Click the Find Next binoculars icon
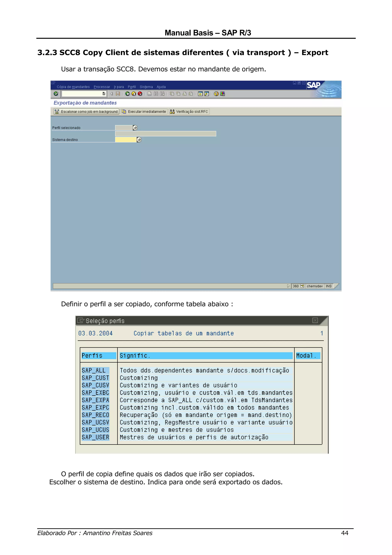 pyautogui.click(x=162, y=93)
